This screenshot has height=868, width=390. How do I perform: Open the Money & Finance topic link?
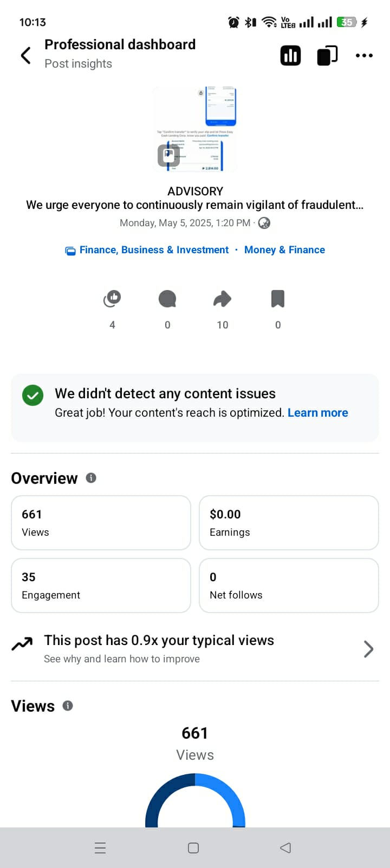coord(284,250)
